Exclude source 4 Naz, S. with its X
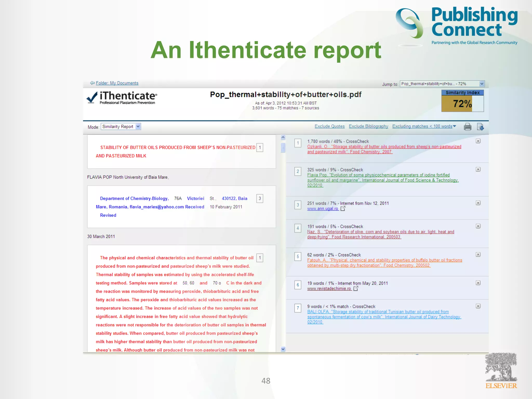The image size is (532, 399). click(478, 226)
